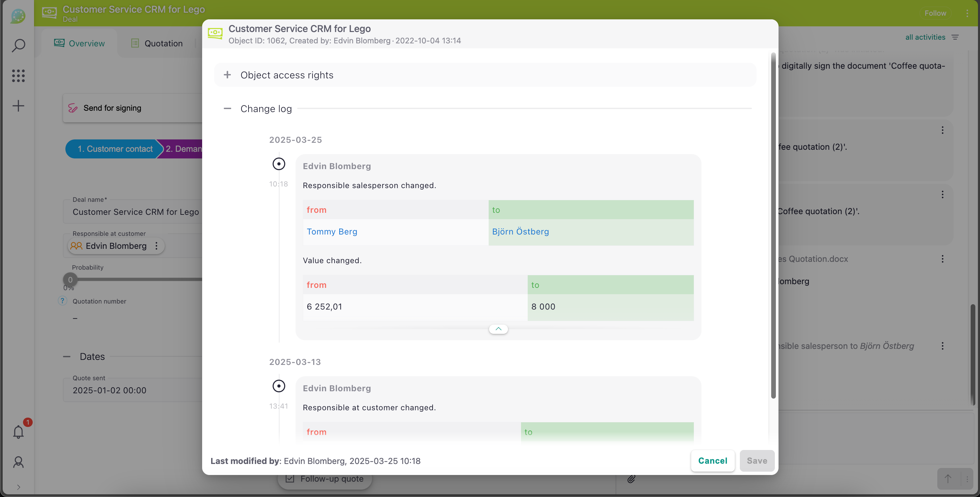Click the Send for signing icon

tap(73, 108)
